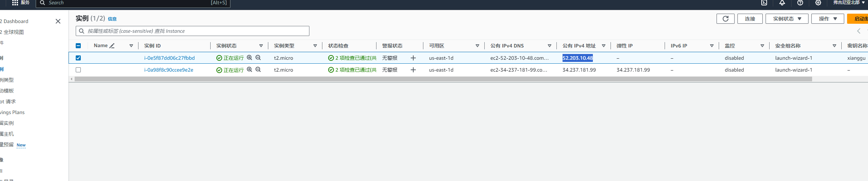Open 实例类型 sidebar item
868x181 pixels.
pyautogui.click(x=7, y=80)
